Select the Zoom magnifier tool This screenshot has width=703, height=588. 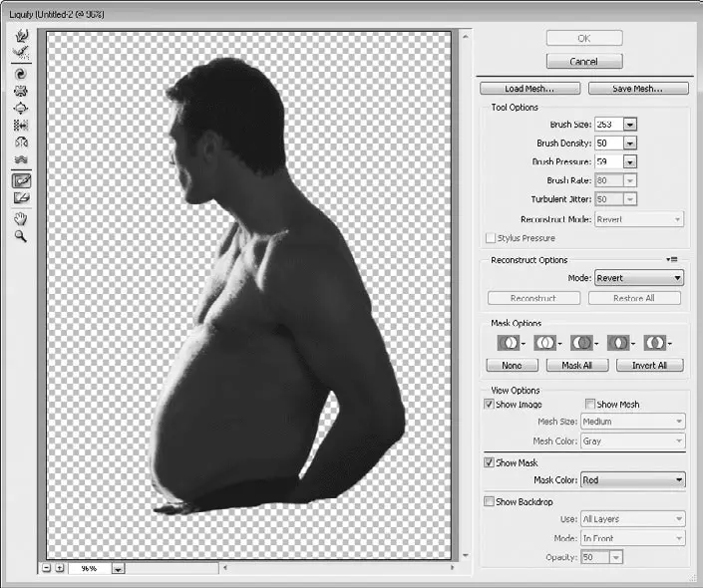20,237
